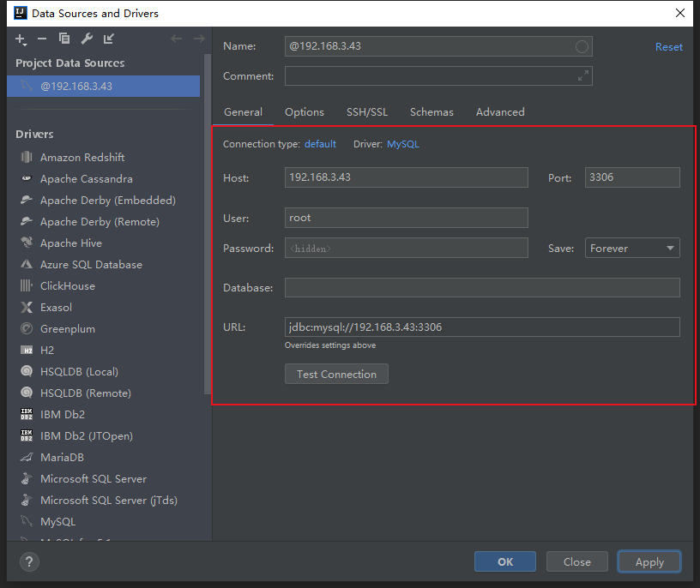
Task: Focus the URL input field
Action: (482, 327)
